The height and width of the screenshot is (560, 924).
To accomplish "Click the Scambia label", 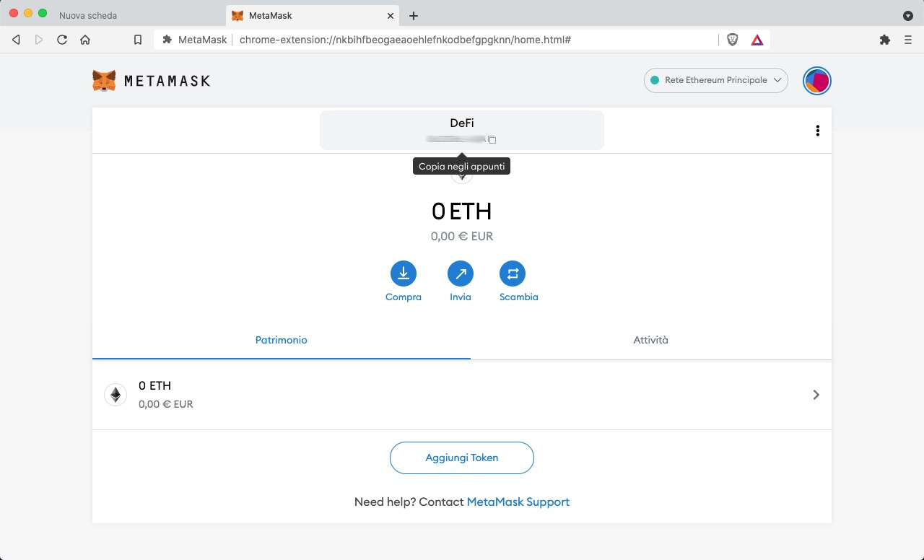I will pyautogui.click(x=519, y=297).
